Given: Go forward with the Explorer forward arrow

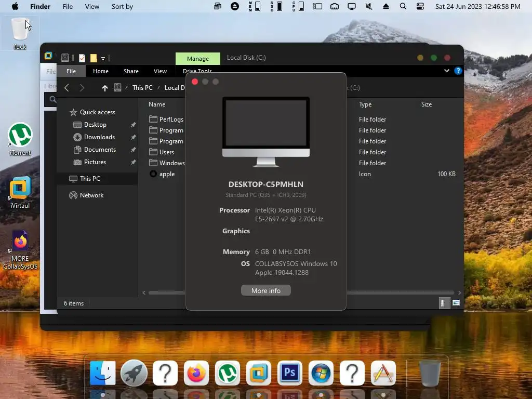Looking at the screenshot, I should [x=82, y=88].
